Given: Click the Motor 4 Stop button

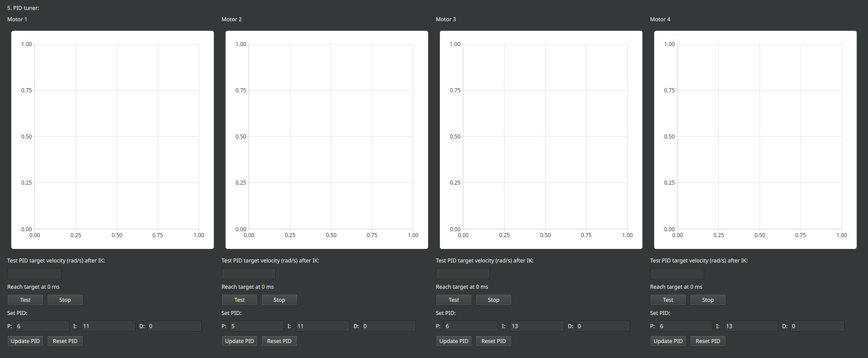Looking at the screenshot, I should pos(708,300).
